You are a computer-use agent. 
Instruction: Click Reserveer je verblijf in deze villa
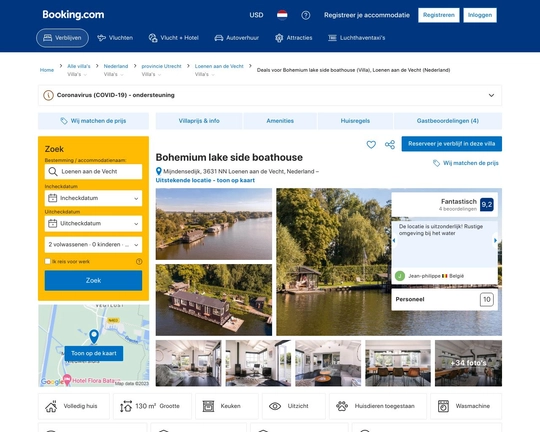pyautogui.click(x=451, y=144)
